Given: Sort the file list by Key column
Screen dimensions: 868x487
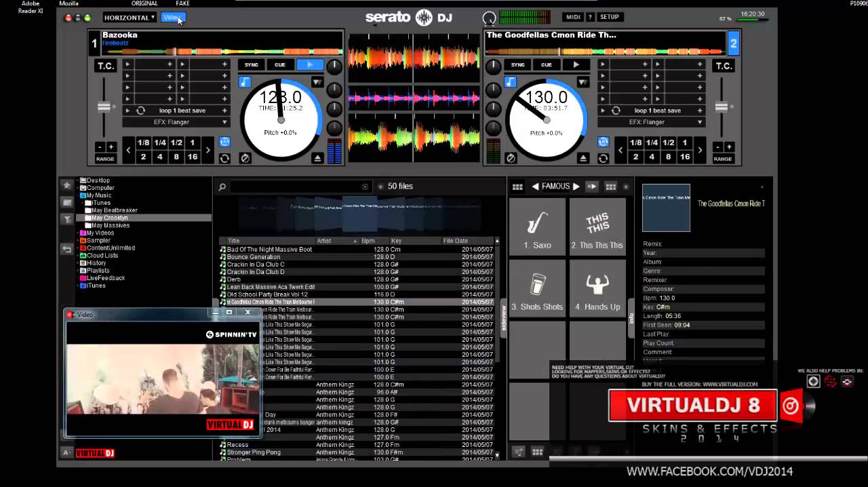Looking at the screenshot, I should click(x=415, y=241).
